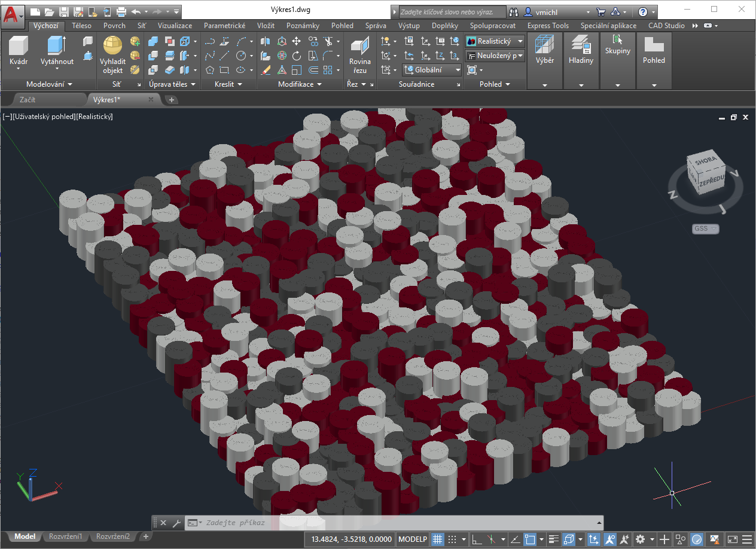Click the Uživatelský pohled viewport control
The image size is (756, 549).
(43, 117)
